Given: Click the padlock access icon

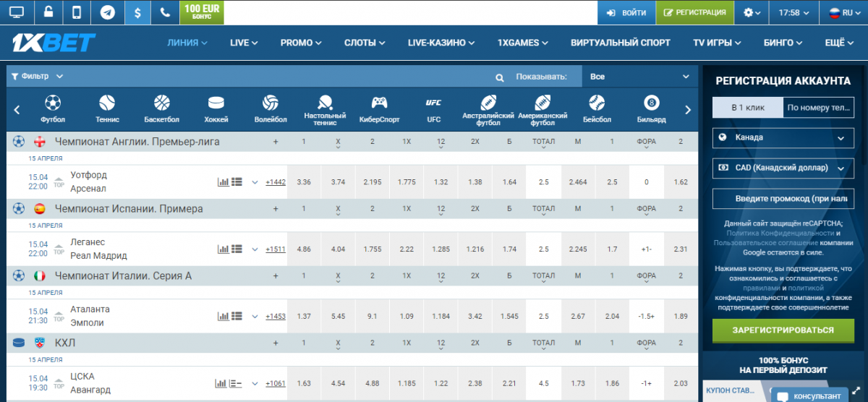Looking at the screenshot, I should pyautogui.click(x=47, y=12).
